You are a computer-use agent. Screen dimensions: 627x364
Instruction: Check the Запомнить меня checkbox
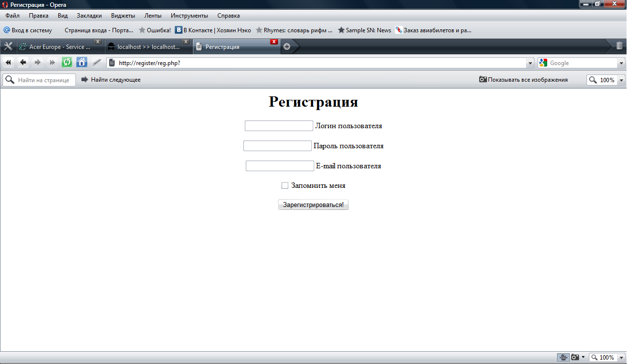tap(285, 185)
